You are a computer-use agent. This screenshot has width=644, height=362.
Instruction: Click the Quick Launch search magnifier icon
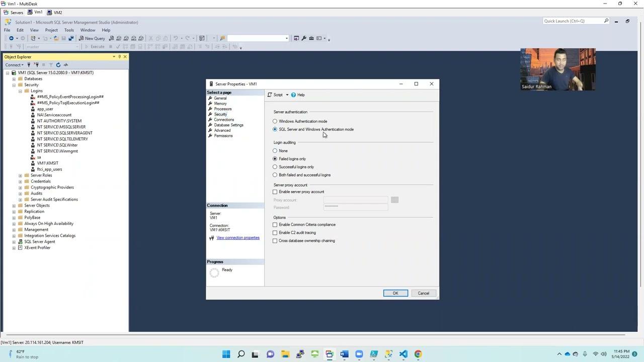point(606,21)
